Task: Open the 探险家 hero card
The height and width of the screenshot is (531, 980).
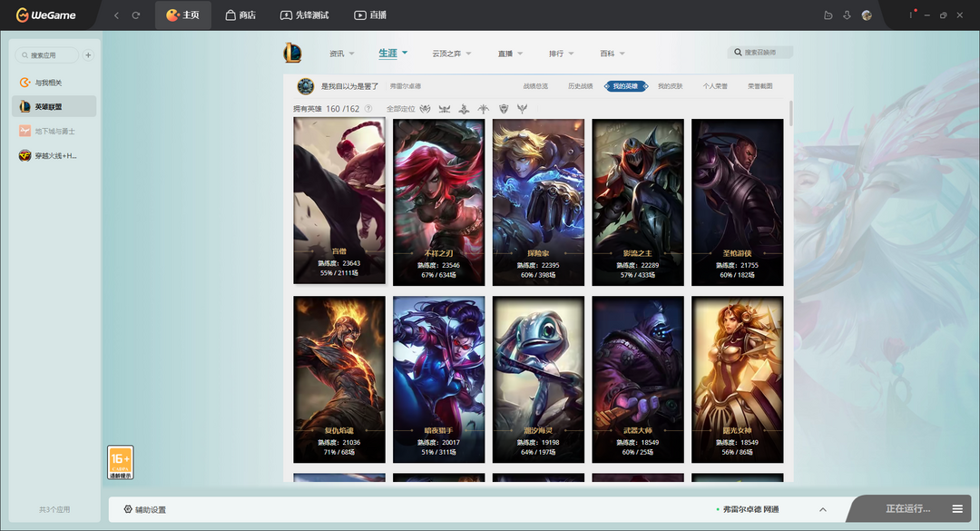Action: pyautogui.click(x=538, y=202)
